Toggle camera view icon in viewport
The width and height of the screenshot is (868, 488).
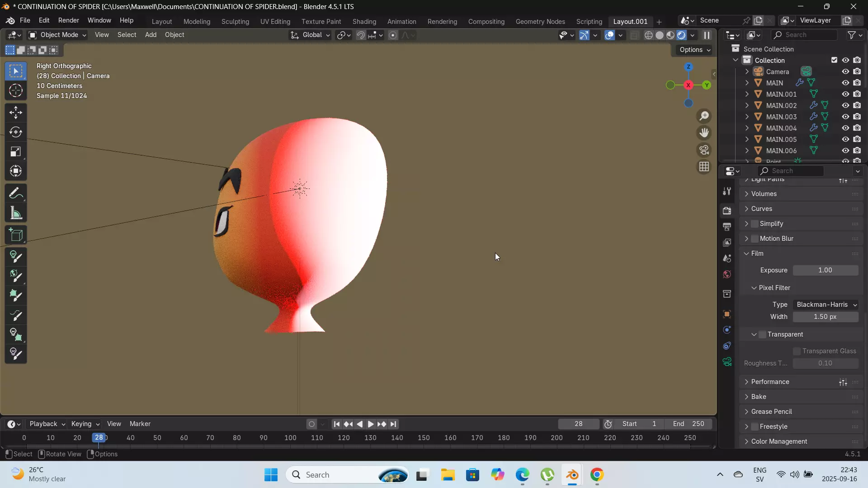tap(704, 150)
